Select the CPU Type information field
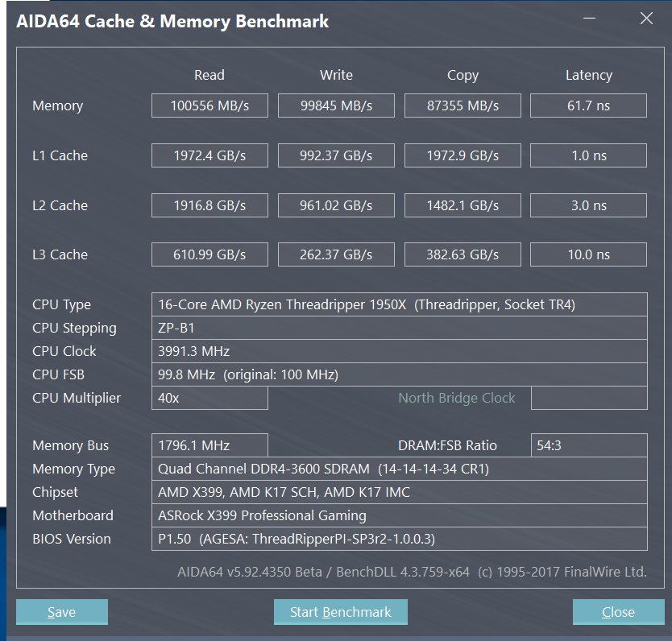The image size is (672, 641). 400,304
